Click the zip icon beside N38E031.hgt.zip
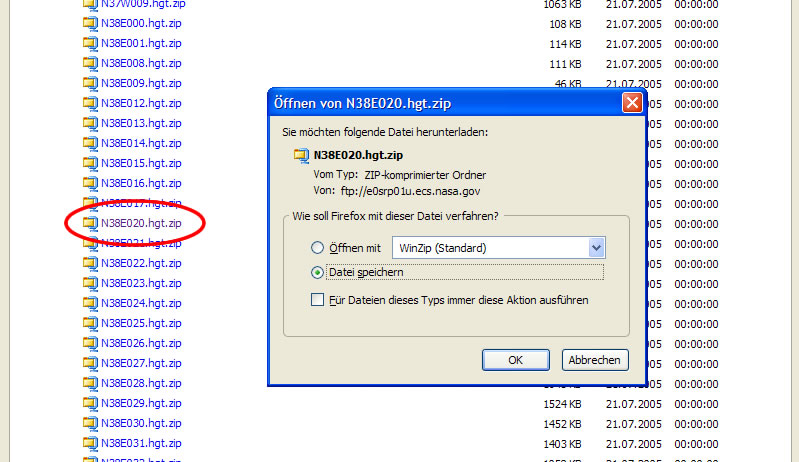 point(90,443)
